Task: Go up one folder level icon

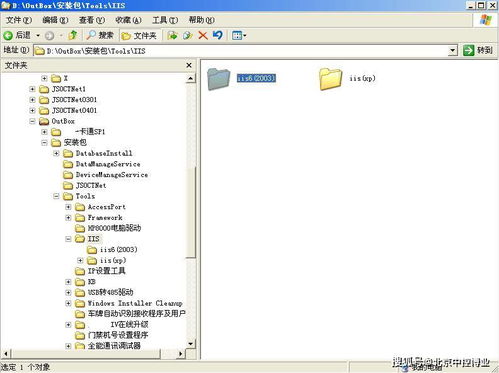Action: pyautogui.click(x=73, y=35)
